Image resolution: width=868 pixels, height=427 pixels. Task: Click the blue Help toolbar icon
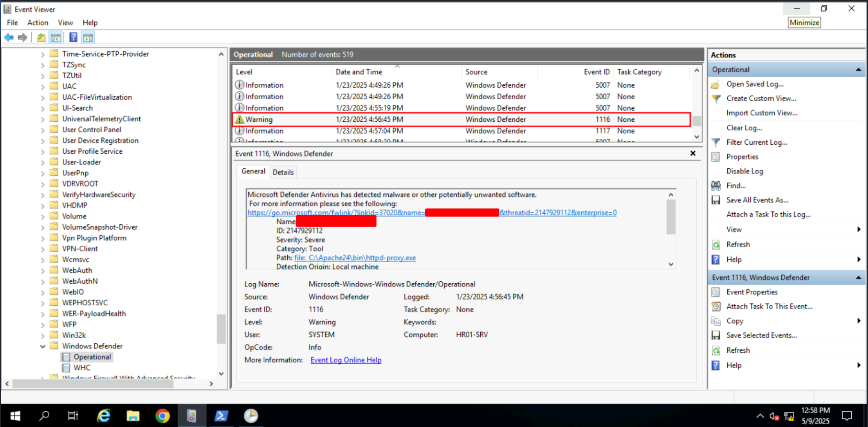(x=73, y=37)
